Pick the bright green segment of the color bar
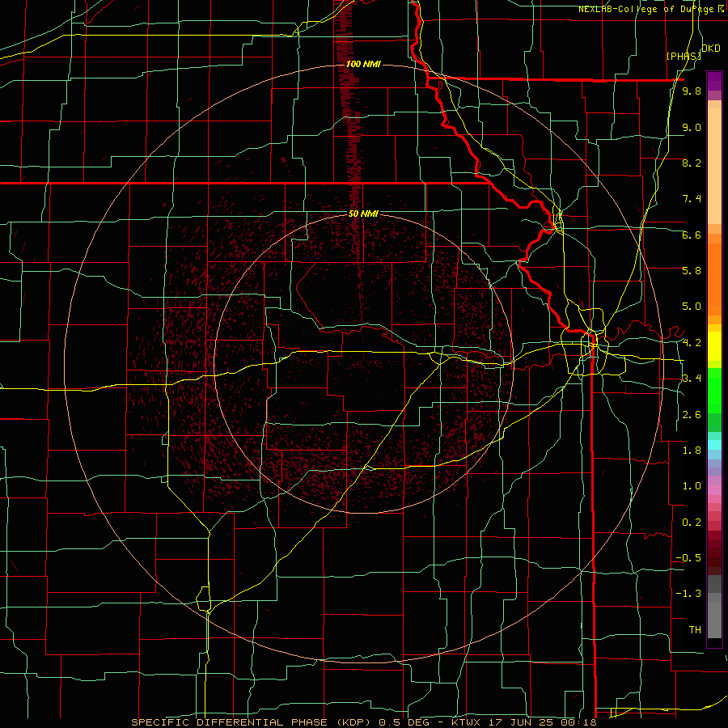The width and height of the screenshot is (728, 728). tap(714, 392)
